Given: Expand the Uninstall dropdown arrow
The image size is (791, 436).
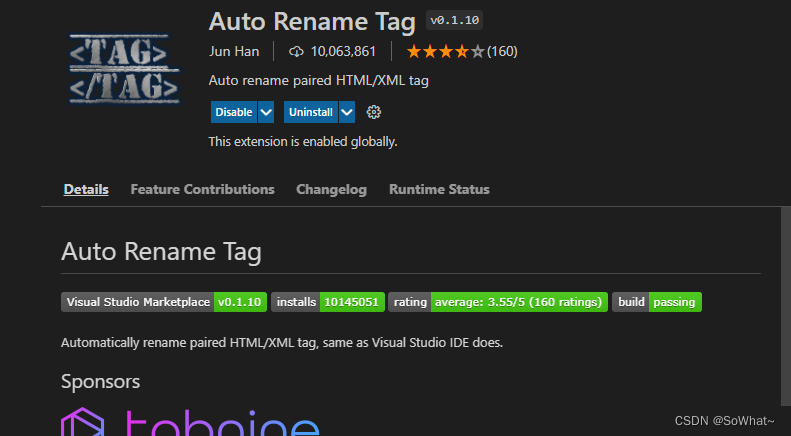Looking at the screenshot, I should click(x=347, y=112).
